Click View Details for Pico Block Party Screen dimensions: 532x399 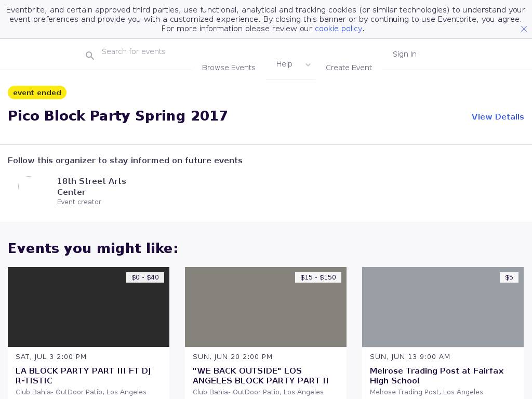(x=497, y=117)
